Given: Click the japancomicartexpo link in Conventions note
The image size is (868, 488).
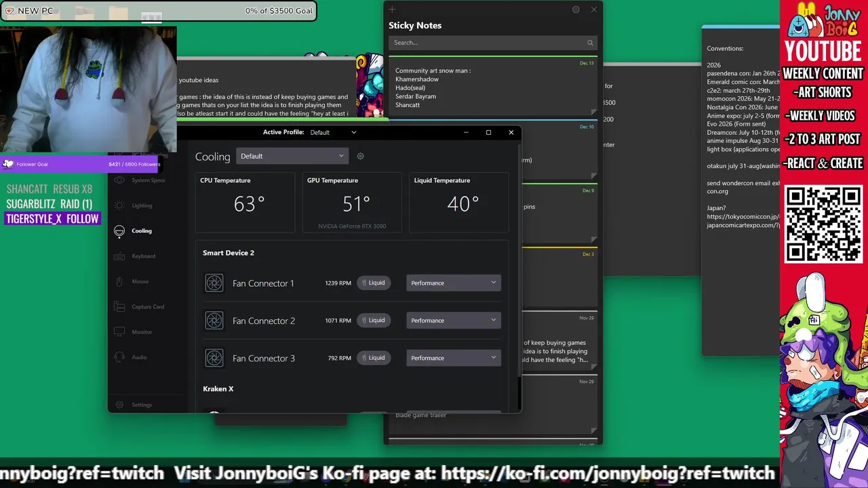Looking at the screenshot, I should 743,225.
